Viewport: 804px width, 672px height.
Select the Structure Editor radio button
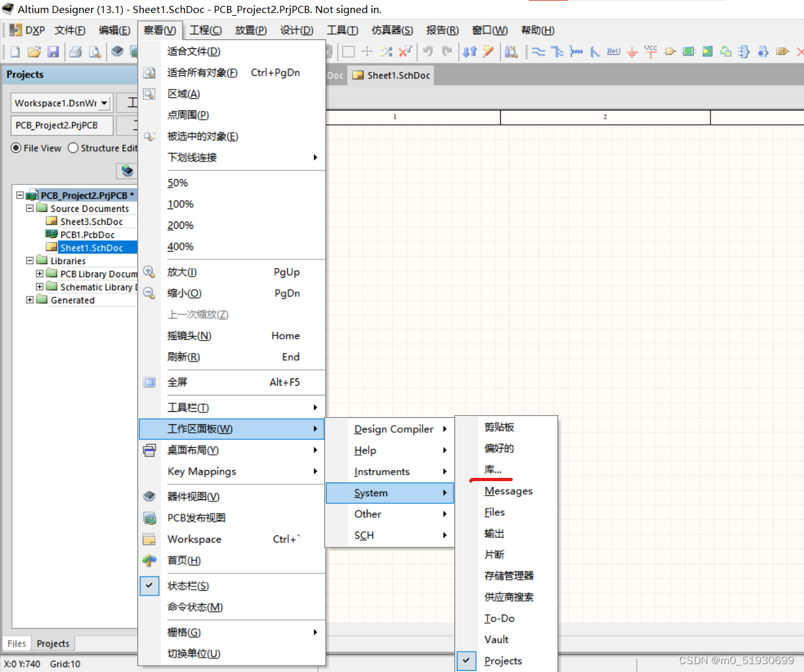coord(73,148)
